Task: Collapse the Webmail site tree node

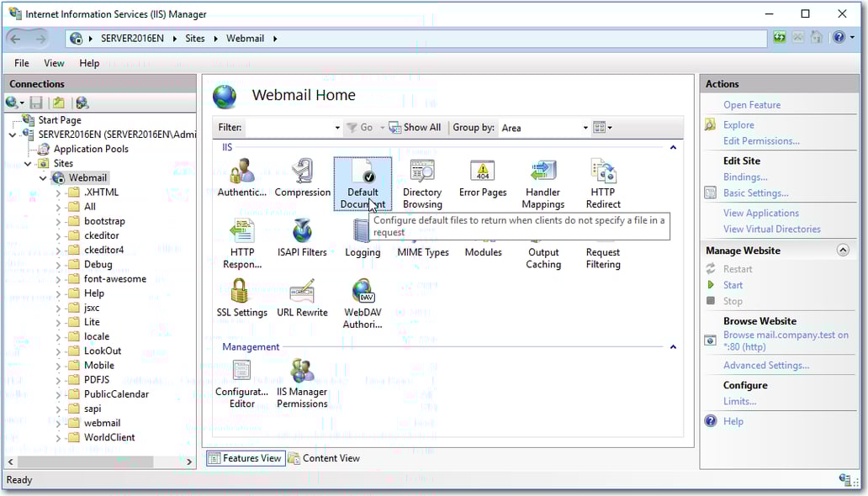Action: (x=44, y=177)
